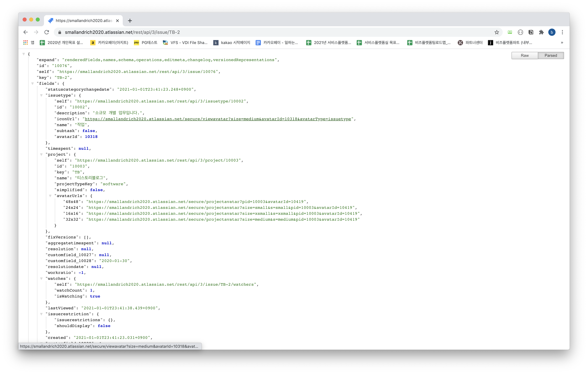The image size is (588, 374).
Task: Collapse the "fields" JSON object
Action: (32, 84)
